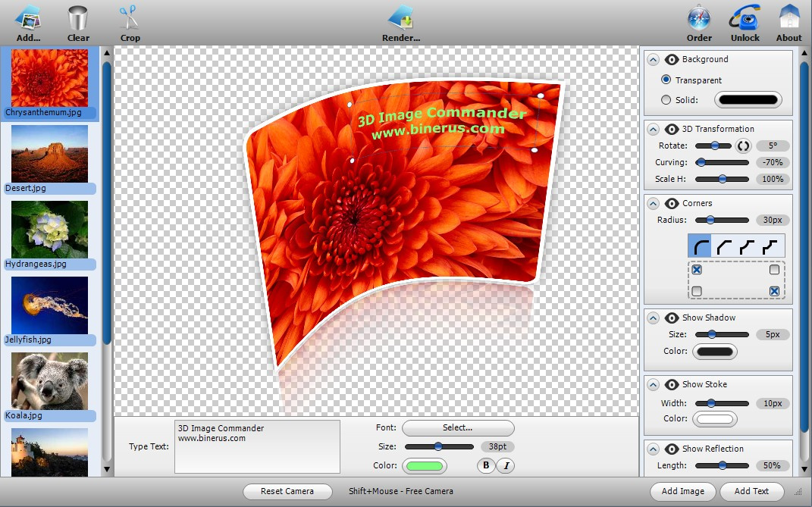Uncheck the top-left corner checkbox
This screenshot has width=812, height=507.
[697, 270]
